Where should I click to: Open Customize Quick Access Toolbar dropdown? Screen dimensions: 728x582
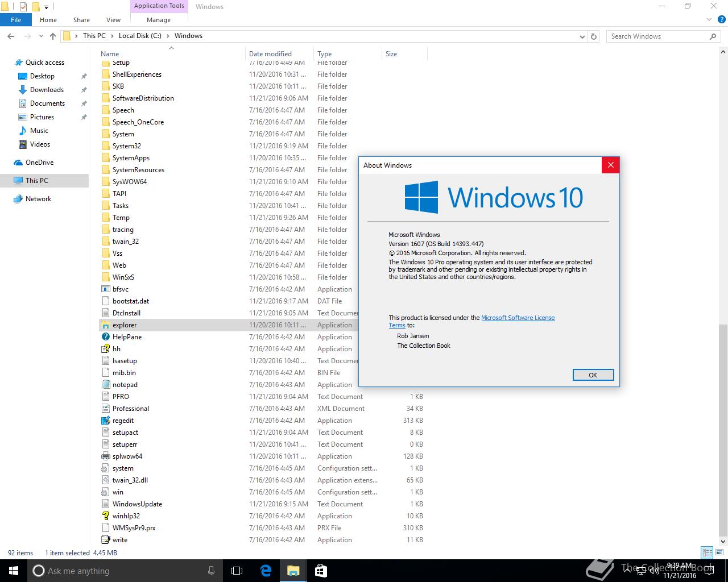click(47, 7)
